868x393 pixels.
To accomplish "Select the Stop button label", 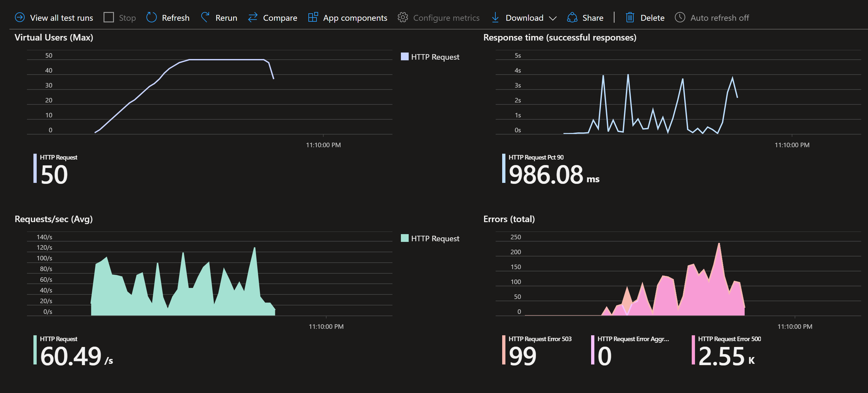I will coord(127,18).
